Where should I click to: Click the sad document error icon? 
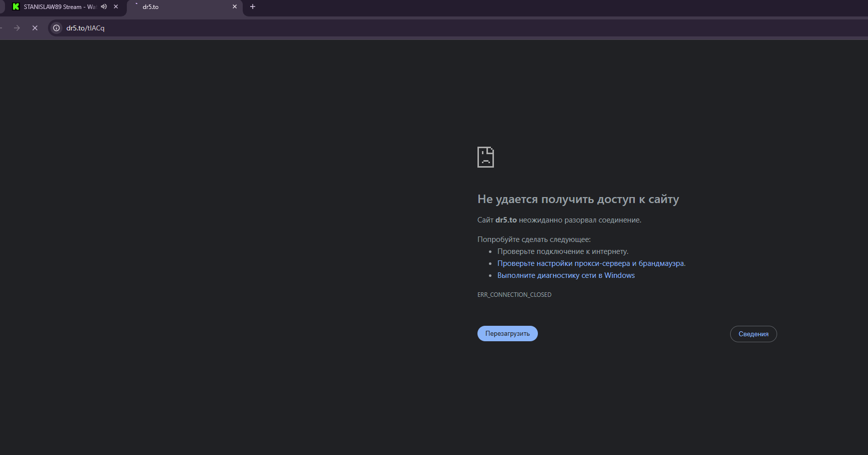click(486, 157)
